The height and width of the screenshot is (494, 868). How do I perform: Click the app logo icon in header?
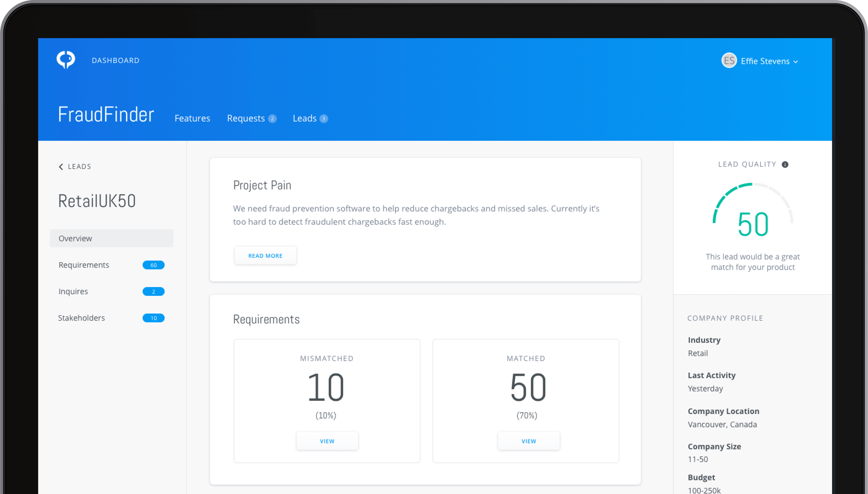coord(66,60)
